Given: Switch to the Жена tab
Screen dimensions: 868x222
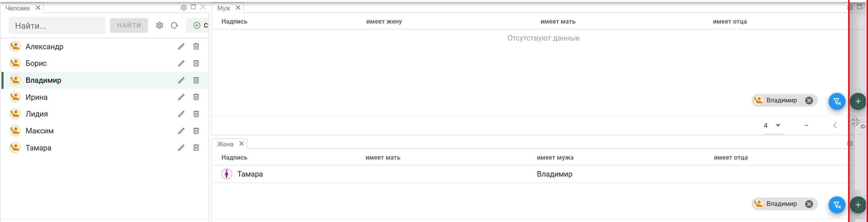Looking at the screenshot, I should point(225,144).
